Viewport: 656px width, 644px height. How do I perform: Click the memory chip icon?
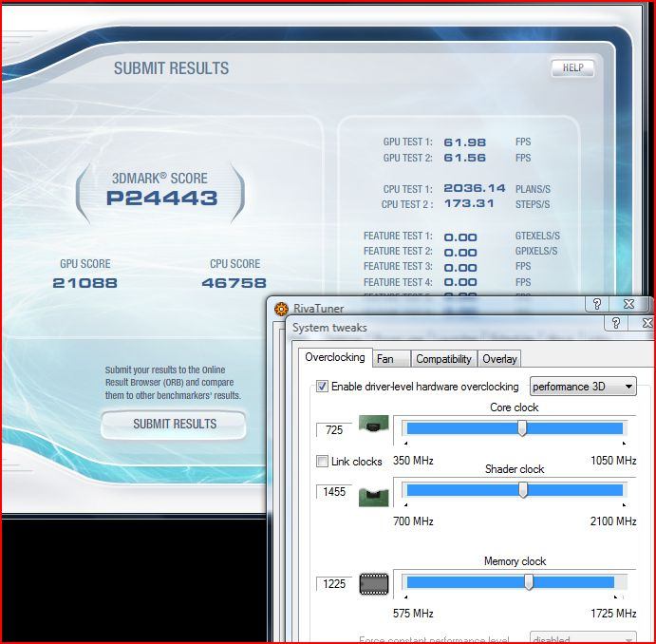374,584
